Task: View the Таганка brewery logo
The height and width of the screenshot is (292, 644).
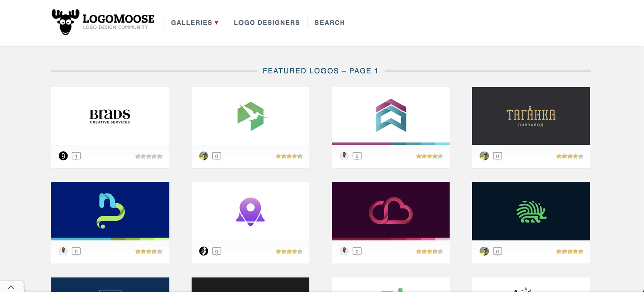Action: pos(531,116)
